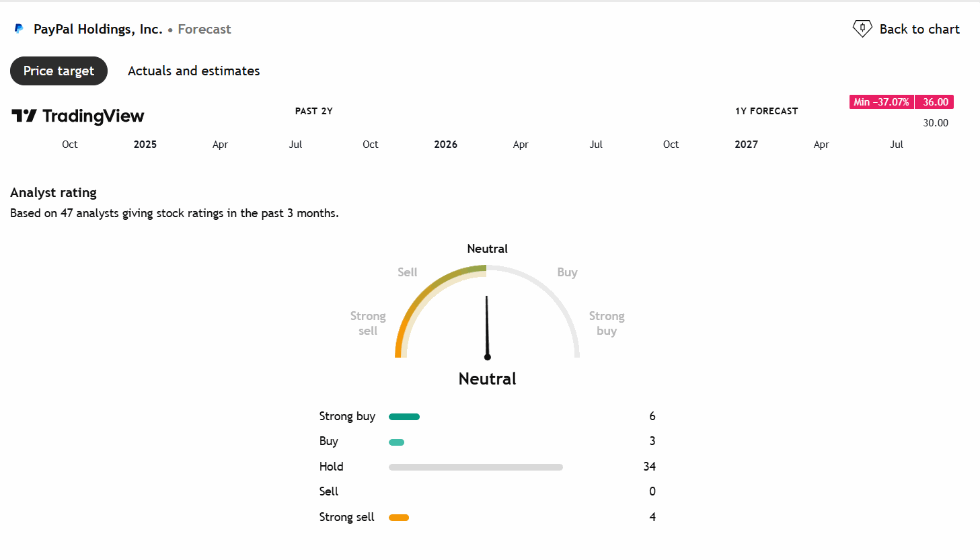Image resolution: width=980 pixels, height=560 pixels.
Task: Click the gauge needle pointer
Action: pyautogui.click(x=487, y=327)
